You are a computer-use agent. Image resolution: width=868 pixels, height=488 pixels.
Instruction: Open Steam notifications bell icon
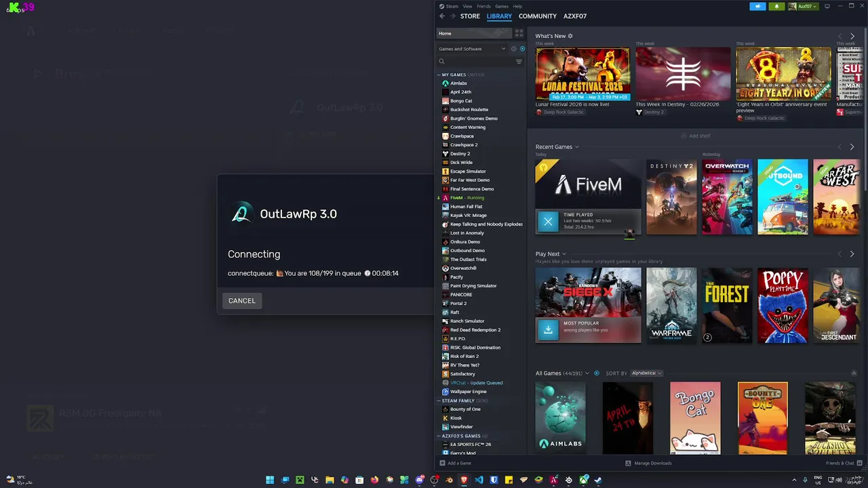pyautogui.click(x=776, y=6)
